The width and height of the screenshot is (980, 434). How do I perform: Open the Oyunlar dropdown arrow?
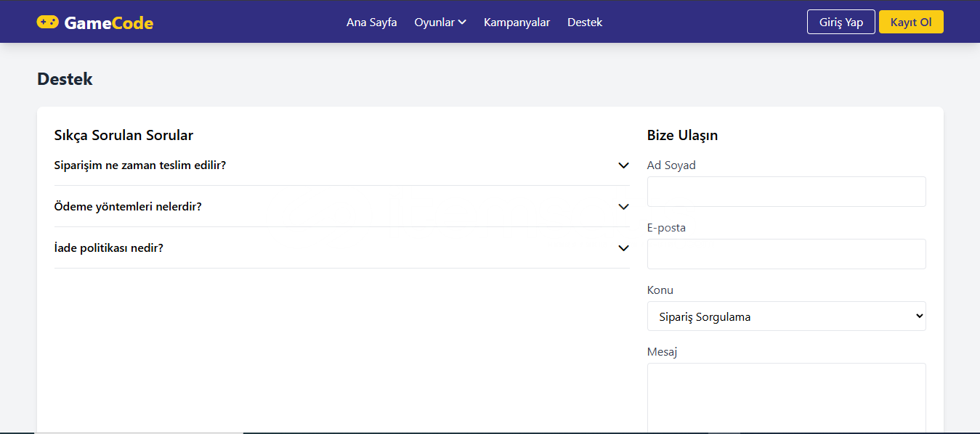(462, 22)
